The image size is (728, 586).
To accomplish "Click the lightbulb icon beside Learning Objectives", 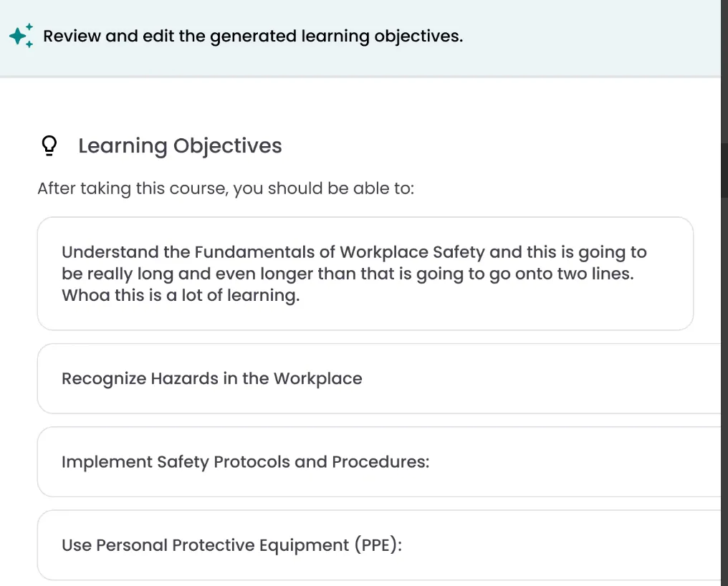I will click(x=49, y=146).
